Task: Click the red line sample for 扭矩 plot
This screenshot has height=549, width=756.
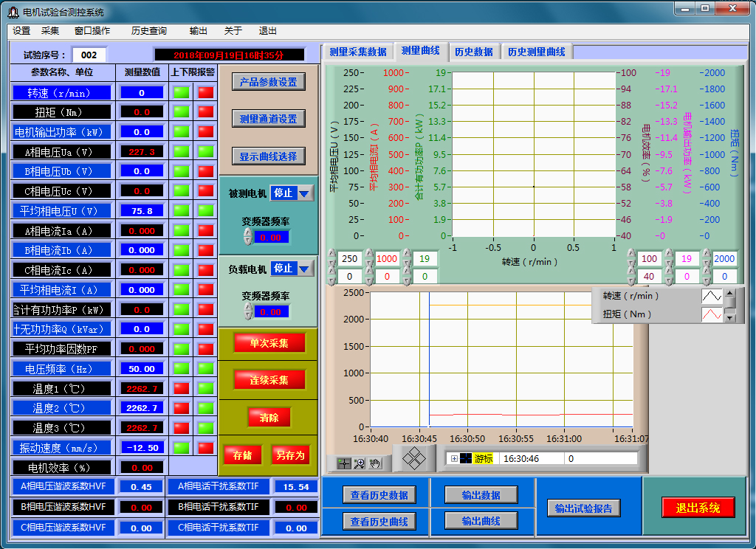Action: click(x=712, y=314)
